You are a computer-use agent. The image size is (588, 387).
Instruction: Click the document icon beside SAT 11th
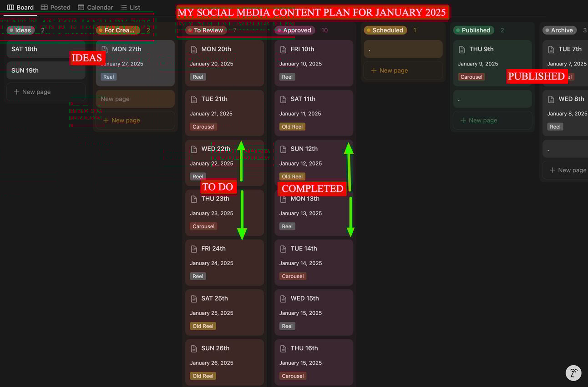point(283,99)
